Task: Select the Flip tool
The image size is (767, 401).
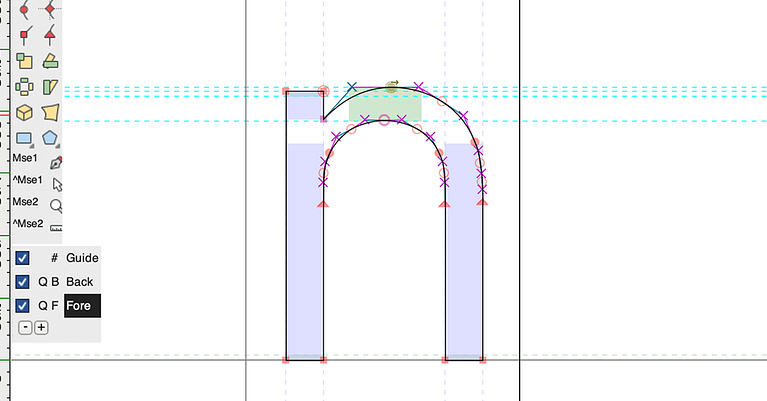Action: [x=24, y=87]
